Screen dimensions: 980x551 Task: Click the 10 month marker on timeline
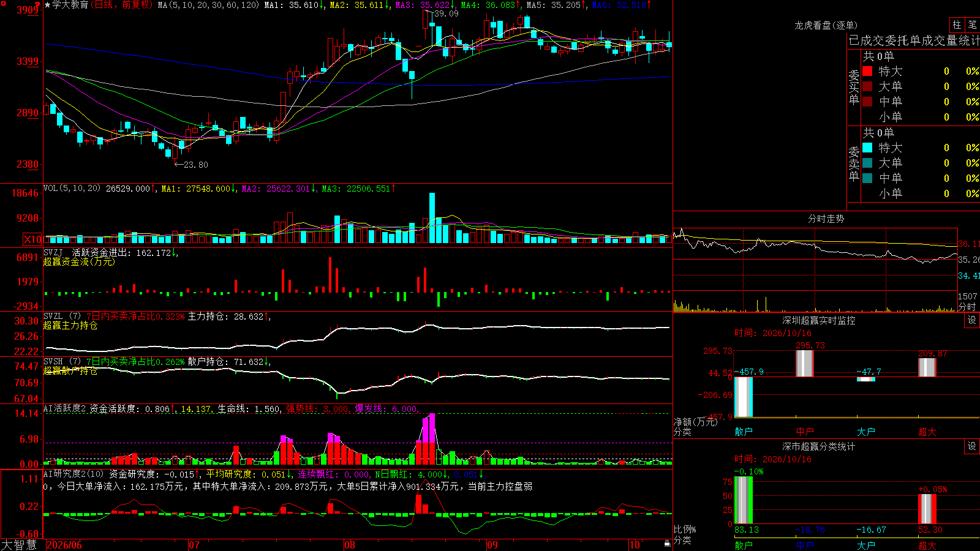pos(635,545)
